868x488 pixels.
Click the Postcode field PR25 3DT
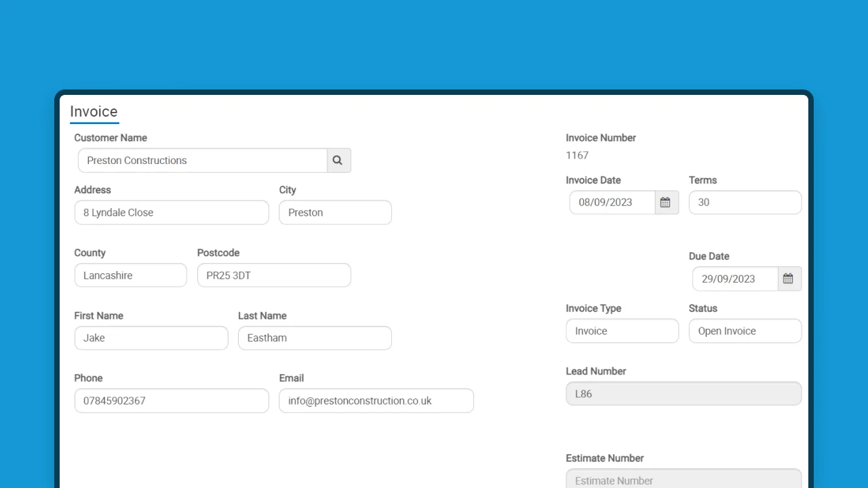tap(274, 275)
